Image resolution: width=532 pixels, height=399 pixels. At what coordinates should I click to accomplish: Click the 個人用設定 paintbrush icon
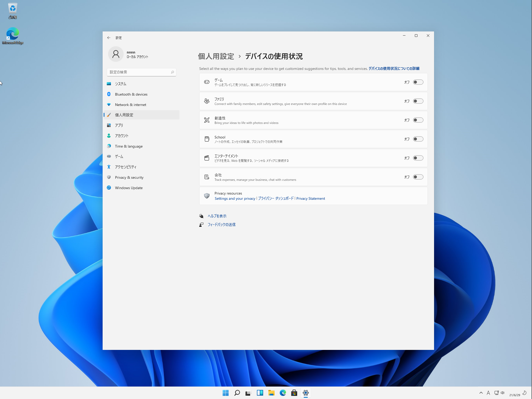click(x=109, y=115)
